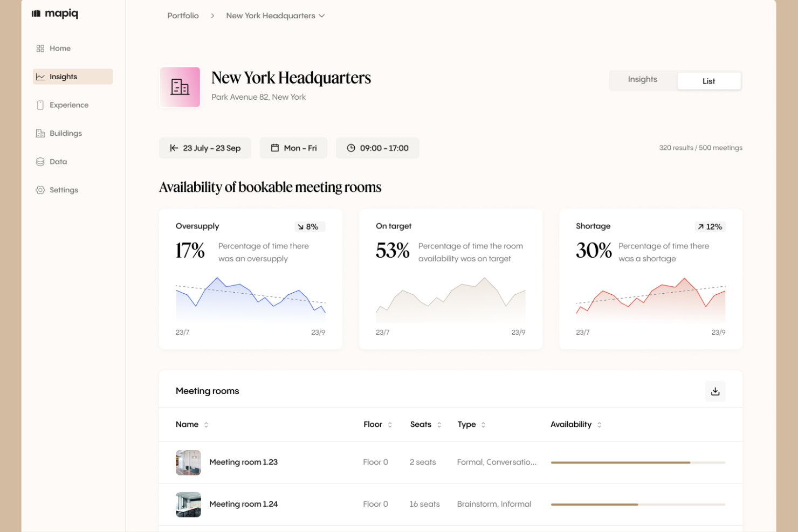Click the Meeting room 1.24 name
Image resolution: width=798 pixels, height=532 pixels.
243,505
